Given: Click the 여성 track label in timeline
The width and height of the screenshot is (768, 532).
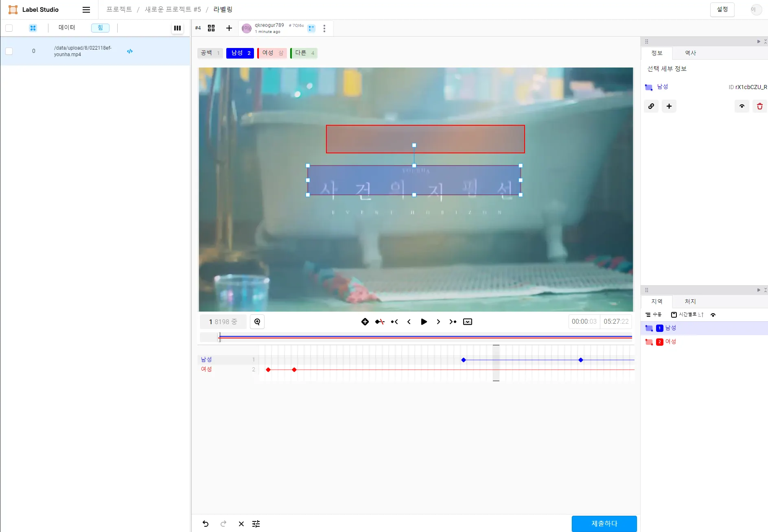Looking at the screenshot, I should 206,369.
